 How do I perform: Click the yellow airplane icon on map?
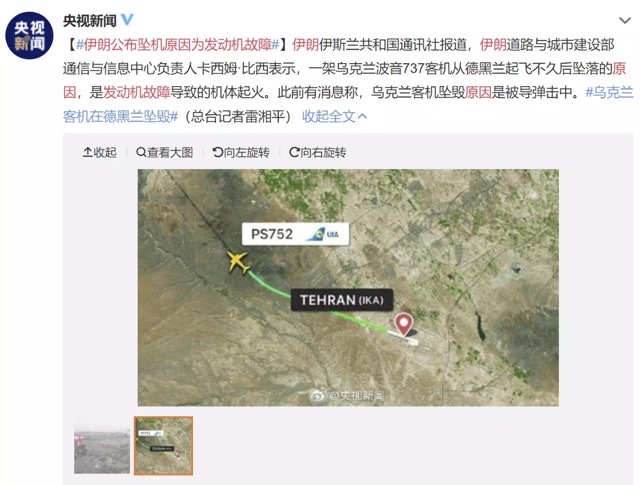pyautogui.click(x=238, y=262)
